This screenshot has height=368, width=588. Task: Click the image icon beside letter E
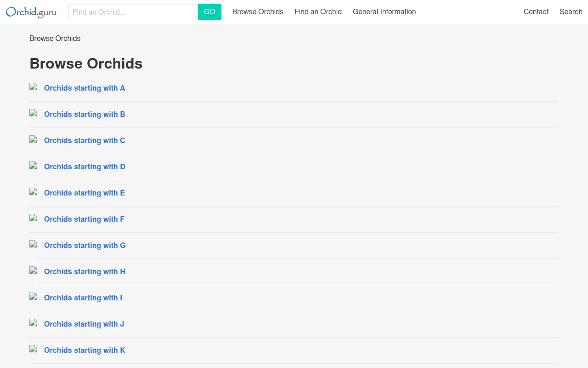tap(33, 192)
